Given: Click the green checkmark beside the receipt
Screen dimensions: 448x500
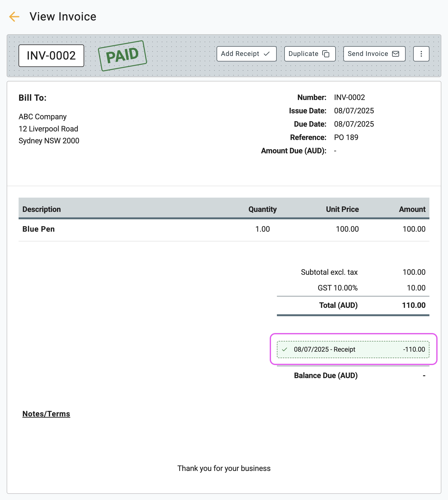Looking at the screenshot, I should tap(285, 350).
